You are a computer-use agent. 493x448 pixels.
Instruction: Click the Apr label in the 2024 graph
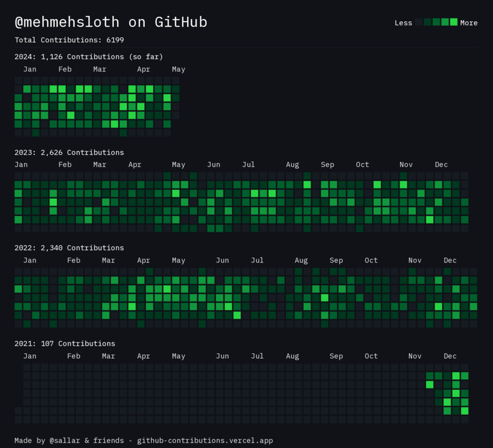pyautogui.click(x=144, y=69)
